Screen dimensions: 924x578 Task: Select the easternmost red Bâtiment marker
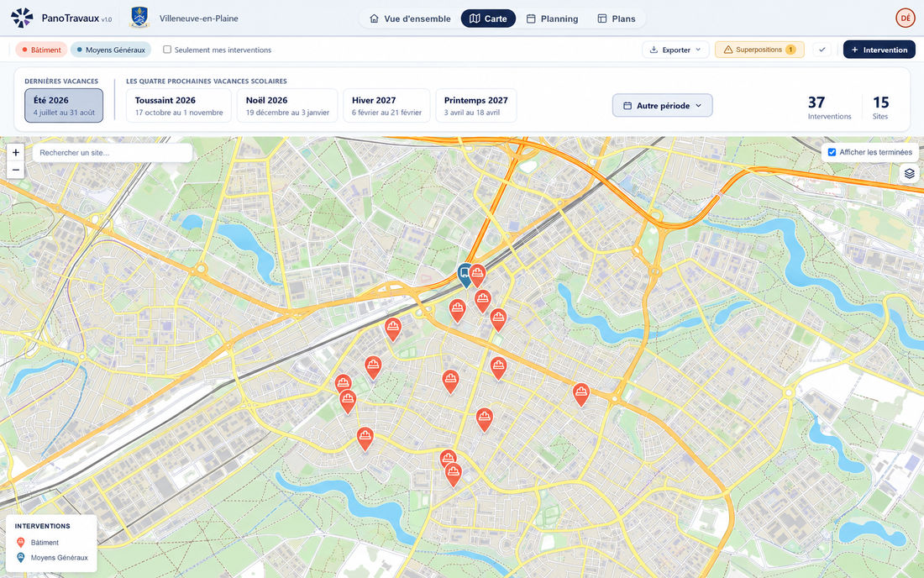(x=581, y=393)
